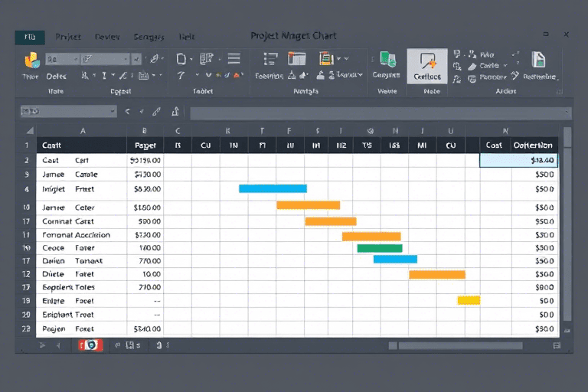Click the red sheet icon in bottom bar
Image resolution: width=588 pixels, height=392 pixels.
pyautogui.click(x=91, y=345)
